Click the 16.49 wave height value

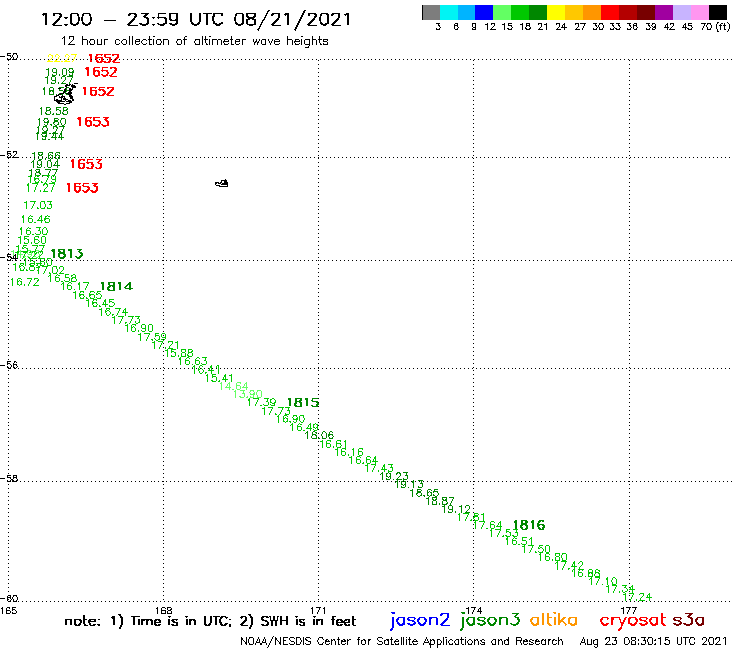point(304,427)
